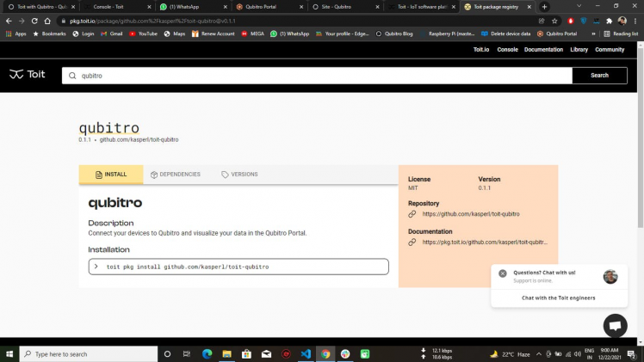Open the Mail app from the taskbar
644x362 pixels.
[266, 353]
